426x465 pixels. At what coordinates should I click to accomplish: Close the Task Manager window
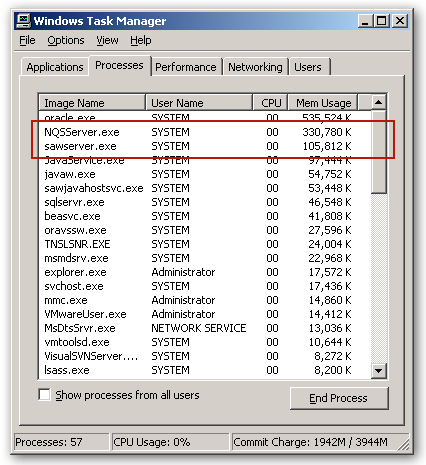pos(400,21)
